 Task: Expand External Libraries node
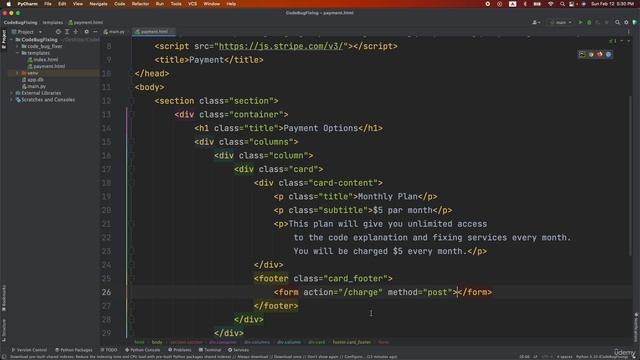tap(11, 93)
